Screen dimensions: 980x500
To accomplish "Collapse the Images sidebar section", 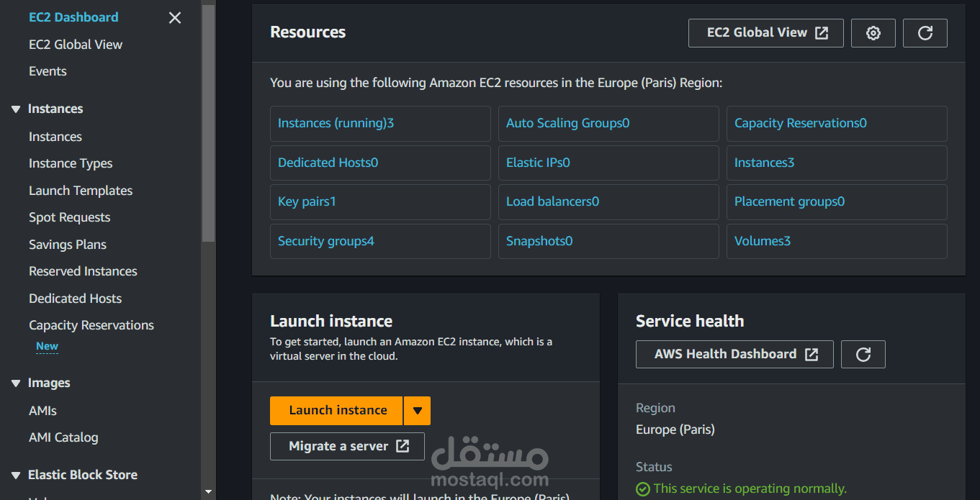I will tap(16, 383).
